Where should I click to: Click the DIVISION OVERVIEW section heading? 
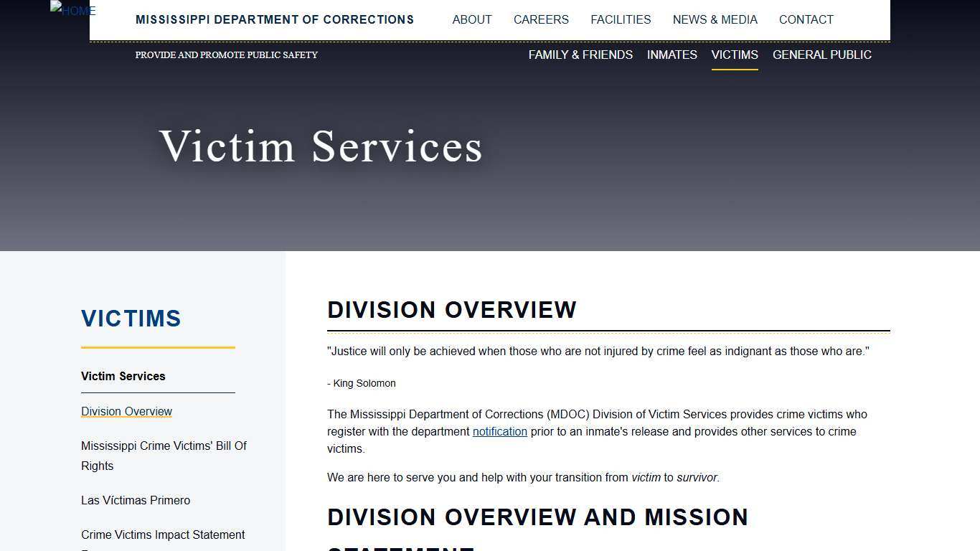[x=452, y=310]
